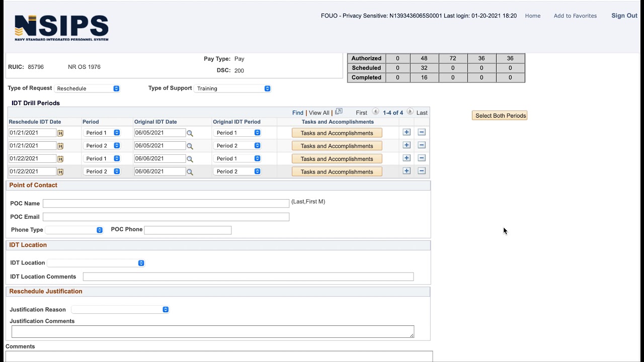Click Sign Out link

tap(624, 16)
